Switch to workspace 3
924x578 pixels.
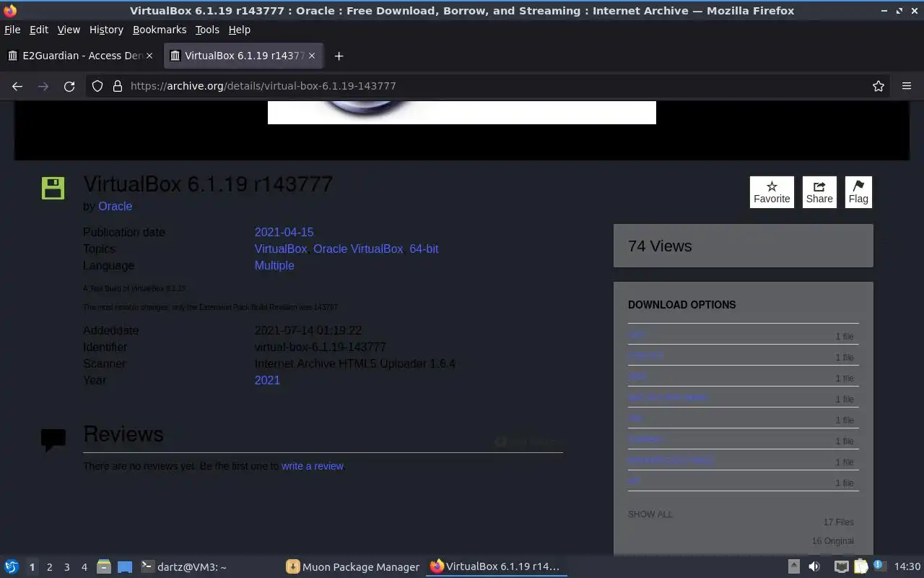point(66,567)
